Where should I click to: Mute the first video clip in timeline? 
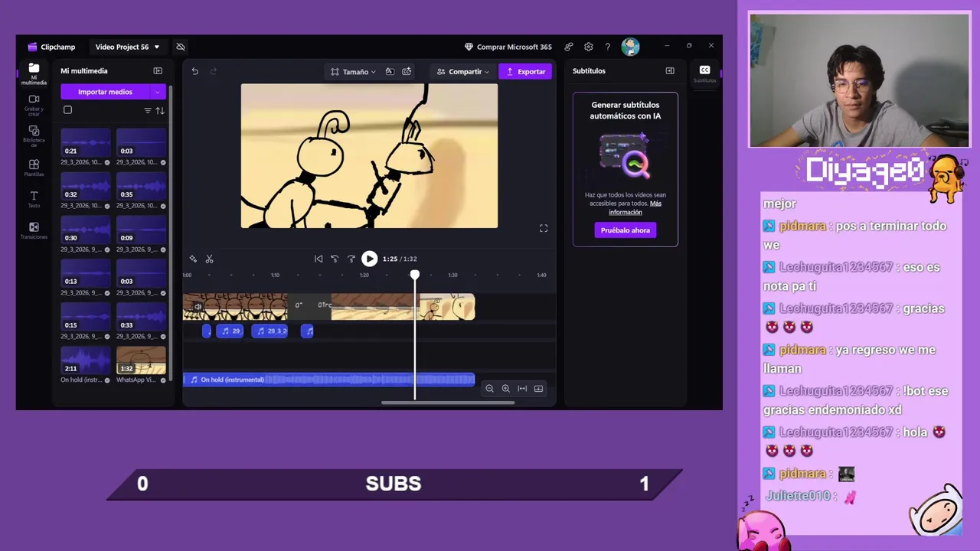coord(198,307)
